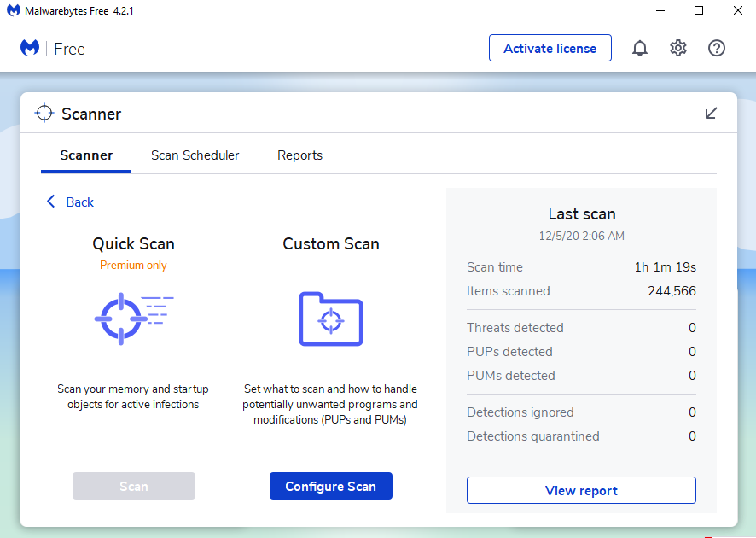Click the Items scanned label
The width and height of the screenshot is (756, 538).
pos(509,291)
